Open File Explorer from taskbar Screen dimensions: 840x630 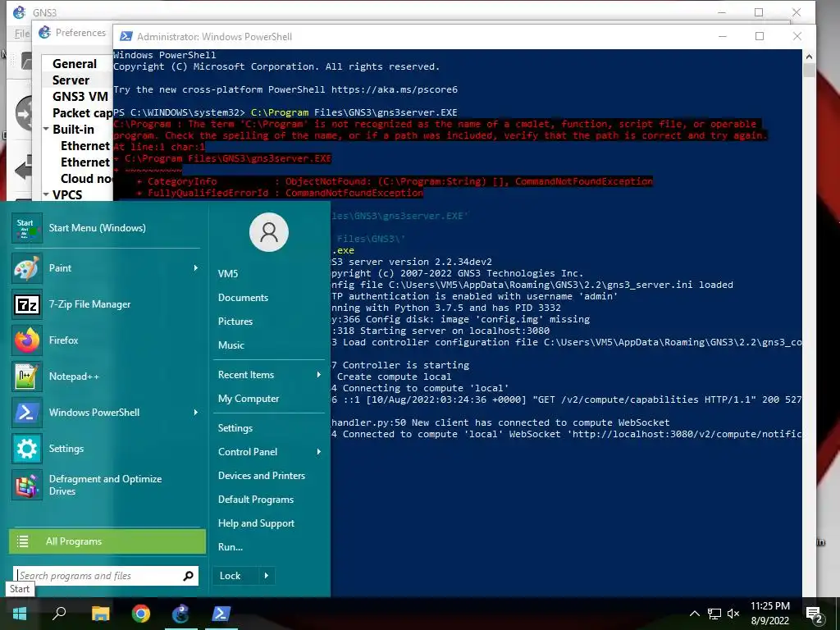(100, 614)
